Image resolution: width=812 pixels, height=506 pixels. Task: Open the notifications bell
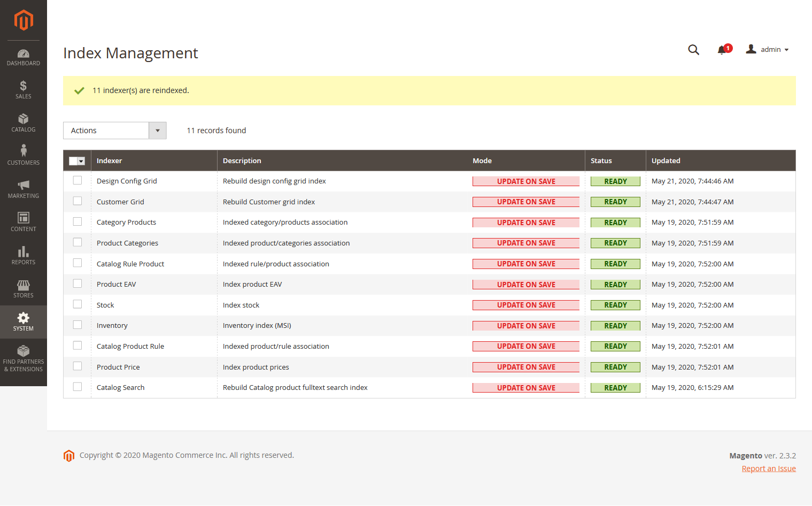(721, 49)
